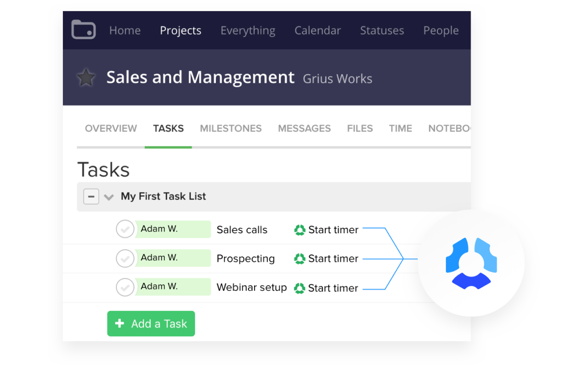Switch to the Milestones tab
Image resolution: width=588 pixels, height=368 pixels.
coord(231,128)
